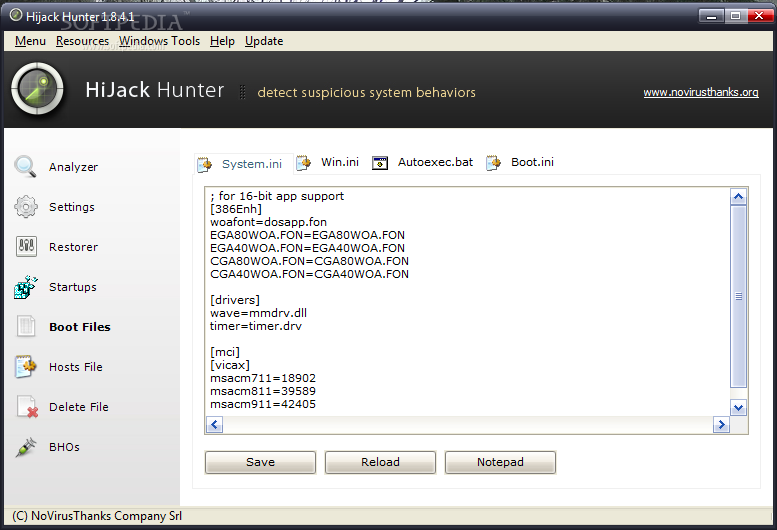Click the Startups icon in sidebar
The height and width of the screenshot is (530, 777).
(26, 287)
